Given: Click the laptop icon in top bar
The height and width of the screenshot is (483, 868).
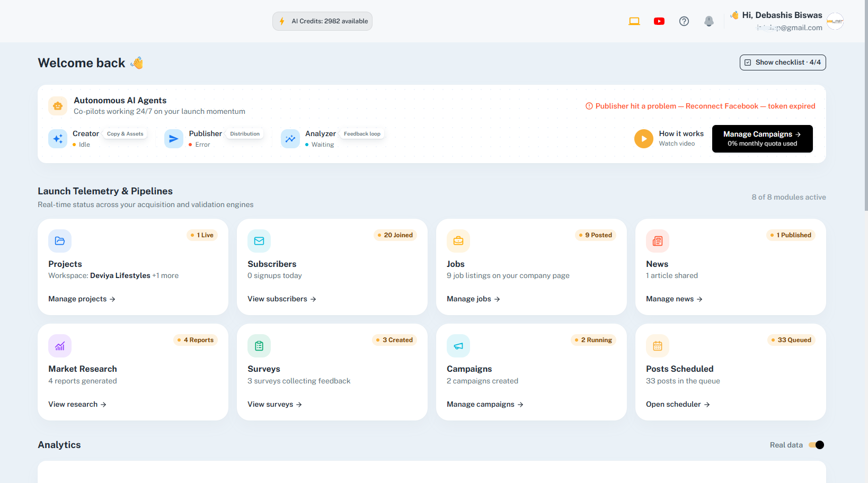Looking at the screenshot, I should [x=634, y=21].
